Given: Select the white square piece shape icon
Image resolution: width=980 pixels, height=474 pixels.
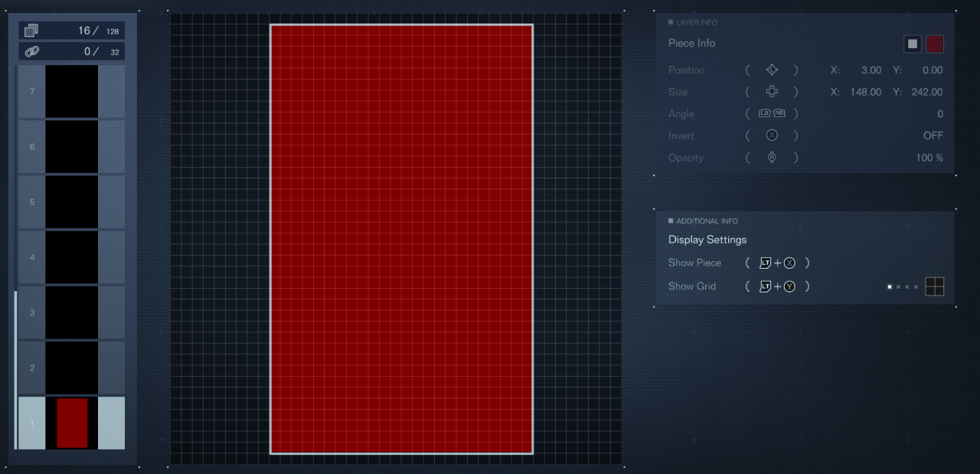Looking at the screenshot, I should point(912,44).
